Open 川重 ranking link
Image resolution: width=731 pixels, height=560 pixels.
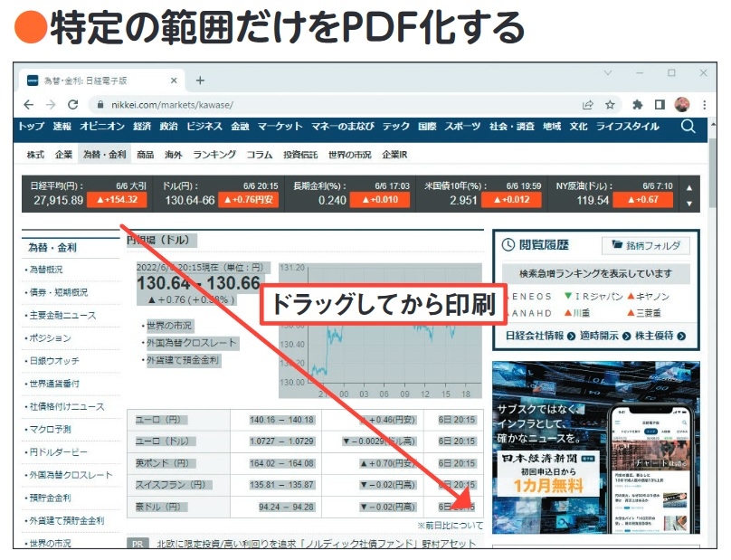[x=576, y=313]
